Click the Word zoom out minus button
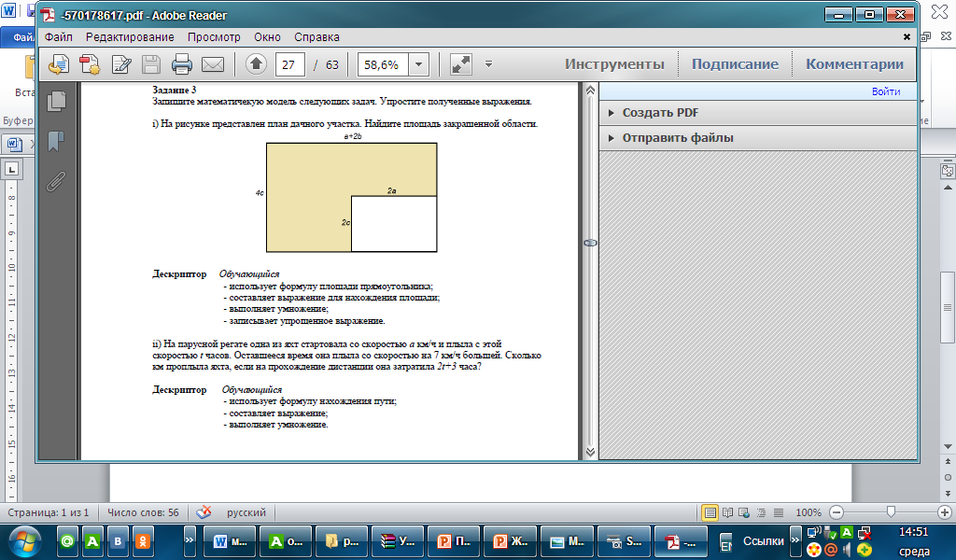The height and width of the screenshot is (560, 956). coord(837,512)
